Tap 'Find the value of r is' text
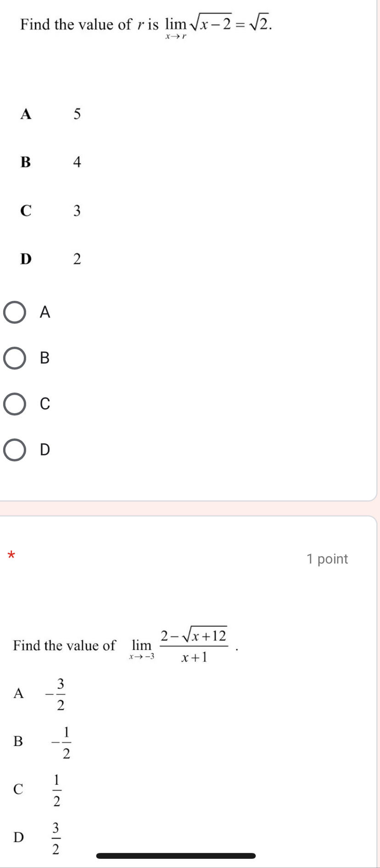This screenshot has width=380, height=868. click(x=89, y=24)
